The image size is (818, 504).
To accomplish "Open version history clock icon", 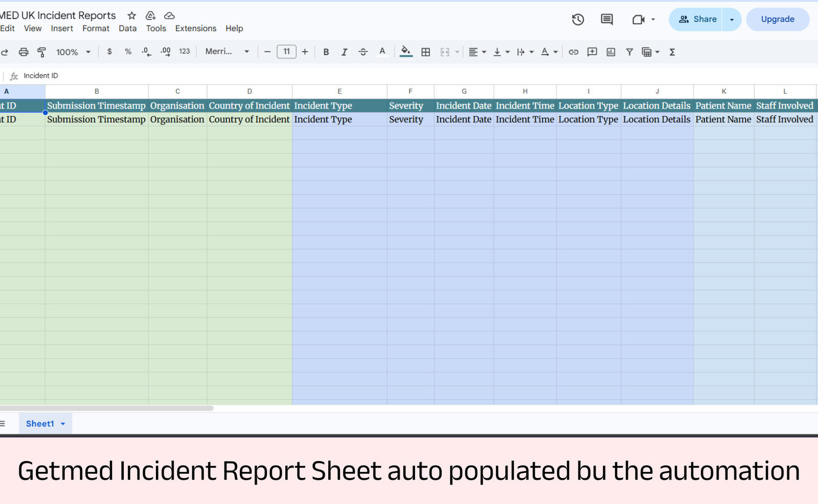I will pyautogui.click(x=578, y=19).
